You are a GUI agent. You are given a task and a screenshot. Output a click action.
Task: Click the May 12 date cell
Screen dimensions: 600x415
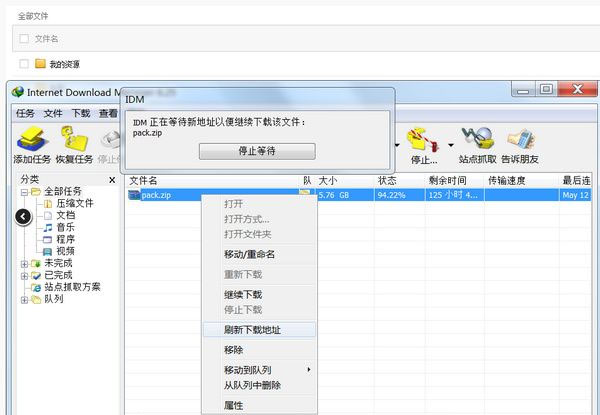tap(575, 195)
